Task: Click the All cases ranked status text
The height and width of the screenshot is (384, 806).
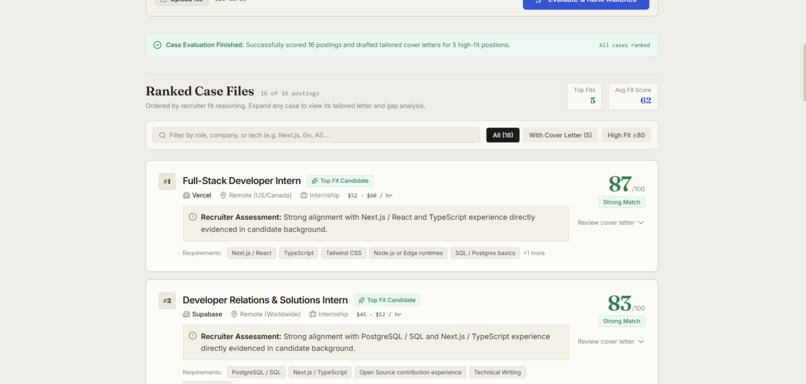Action: coord(624,45)
